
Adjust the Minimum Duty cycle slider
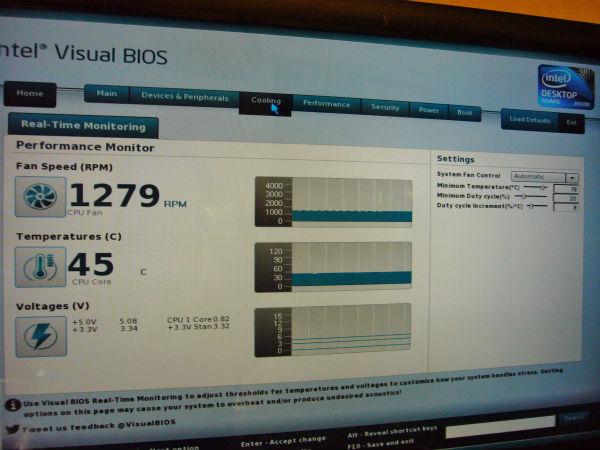[x=531, y=196]
